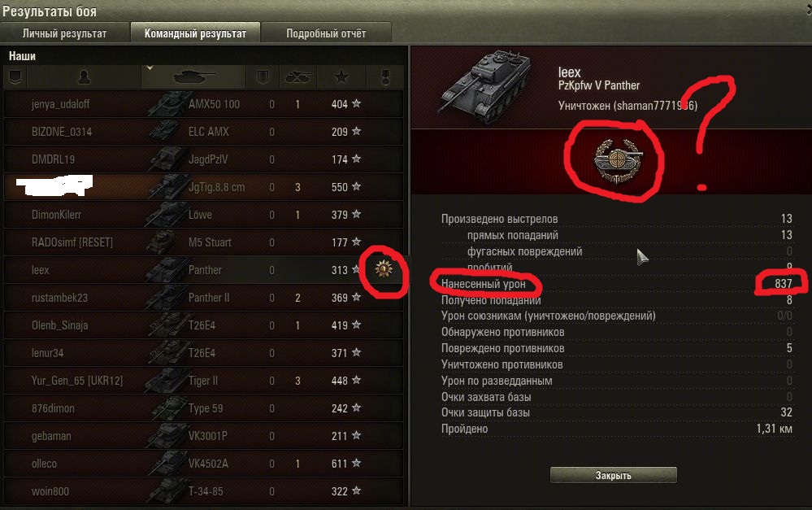The height and width of the screenshot is (510, 812).
Task: Sort by the tank vehicle column icon
Action: (193, 77)
